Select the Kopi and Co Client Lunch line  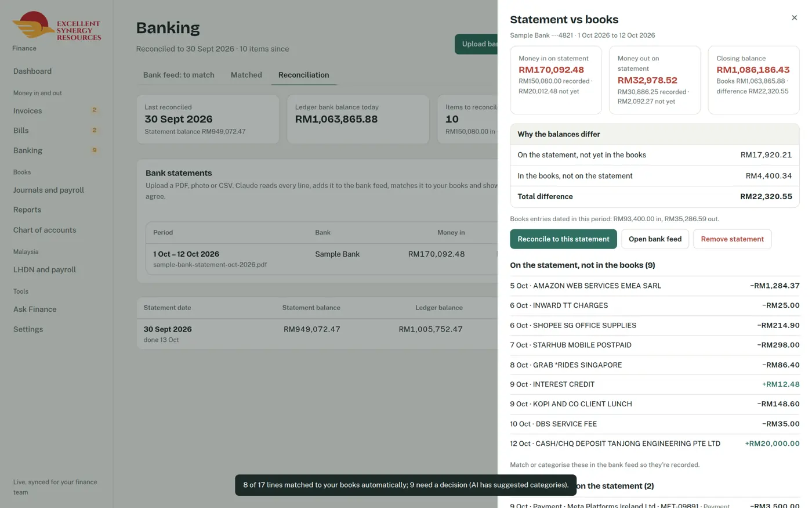[x=655, y=404]
